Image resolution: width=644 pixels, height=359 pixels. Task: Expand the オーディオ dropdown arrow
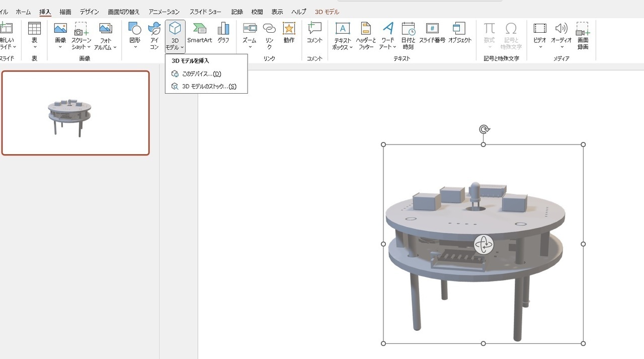click(x=561, y=47)
